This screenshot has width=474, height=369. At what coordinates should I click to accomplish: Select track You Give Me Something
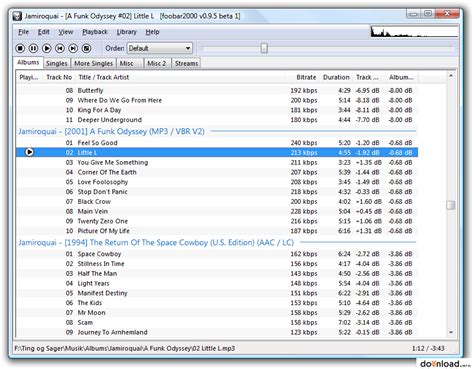pyautogui.click(x=217, y=162)
